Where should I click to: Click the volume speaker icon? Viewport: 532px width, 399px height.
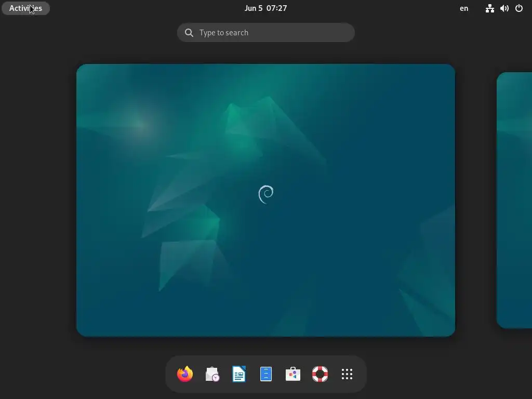504,8
